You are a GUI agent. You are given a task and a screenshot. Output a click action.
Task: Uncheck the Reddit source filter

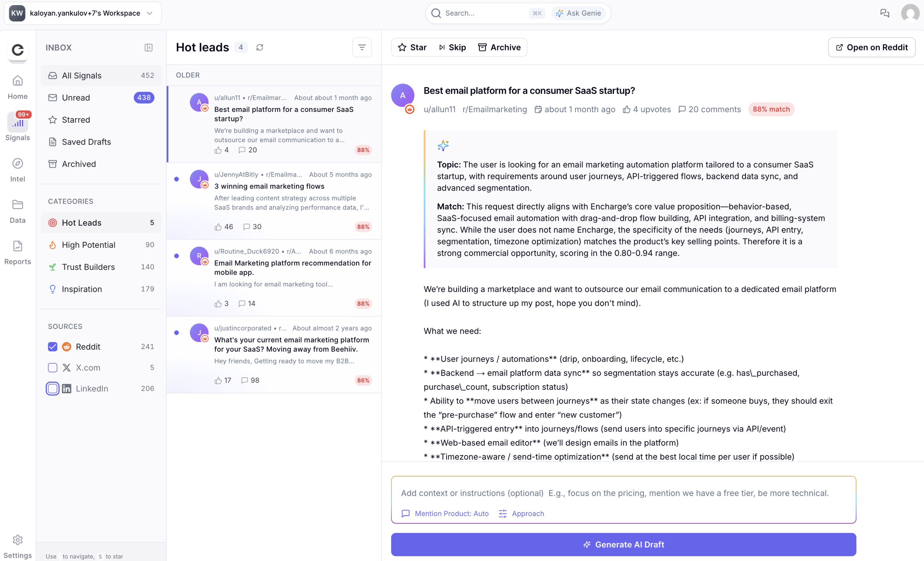pos(52,346)
